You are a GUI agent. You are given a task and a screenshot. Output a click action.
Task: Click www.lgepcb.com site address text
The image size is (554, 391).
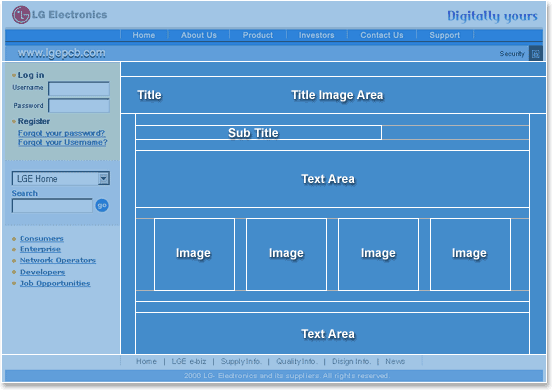(x=61, y=53)
